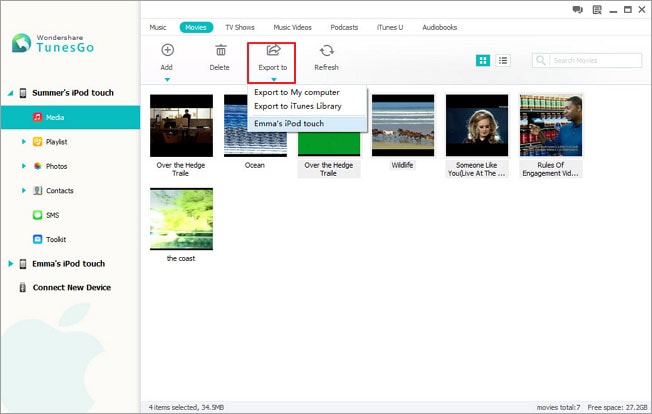This screenshot has height=414, width=652.
Task: Switch to the Music tab
Action: [158, 27]
